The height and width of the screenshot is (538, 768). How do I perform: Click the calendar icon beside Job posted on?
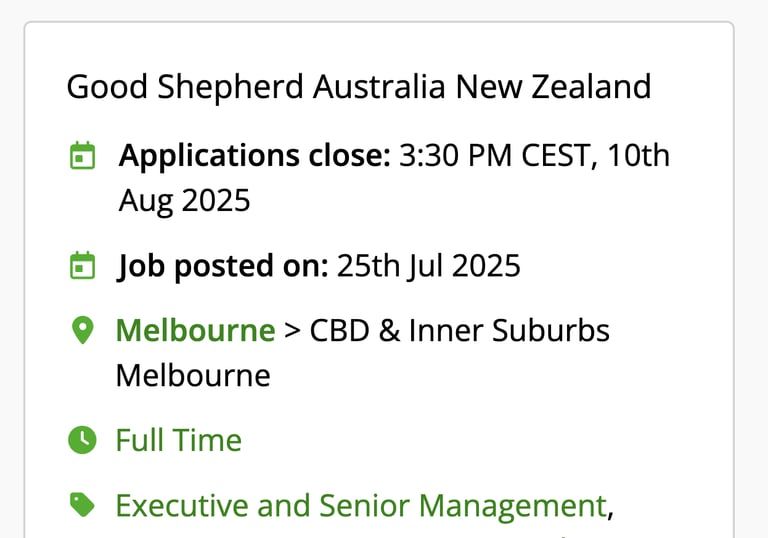82,266
